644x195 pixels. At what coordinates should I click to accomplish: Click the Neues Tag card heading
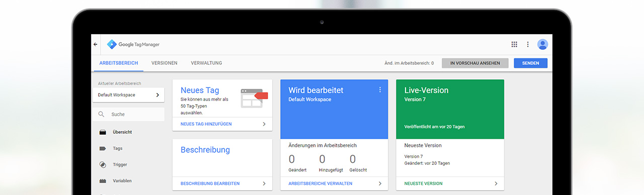[x=200, y=90]
